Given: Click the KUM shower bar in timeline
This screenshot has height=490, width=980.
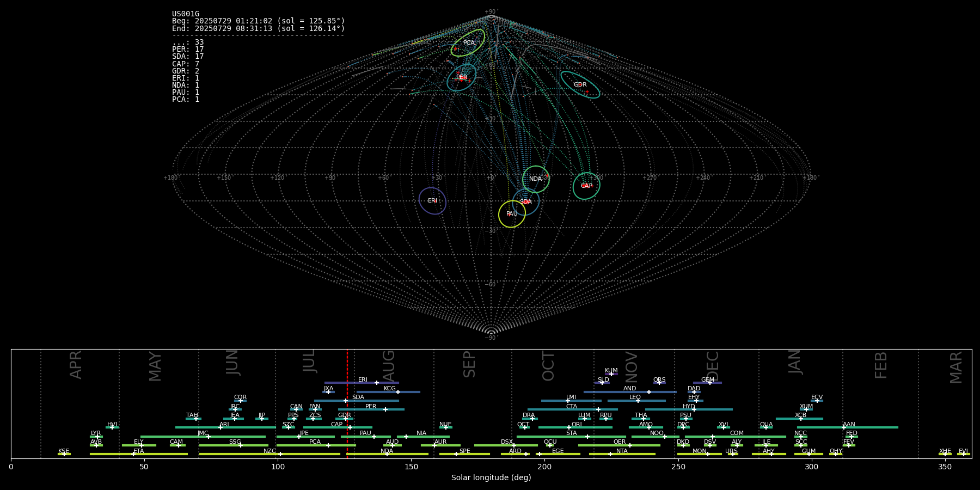Looking at the screenshot, I should [611, 374].
